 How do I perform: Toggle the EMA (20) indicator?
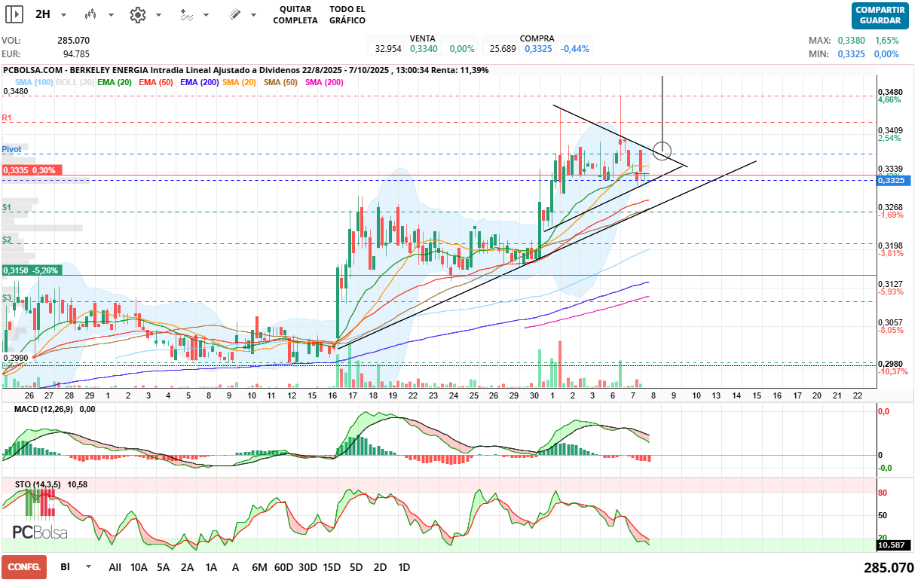pyautogui.click(x=115, y=81)
